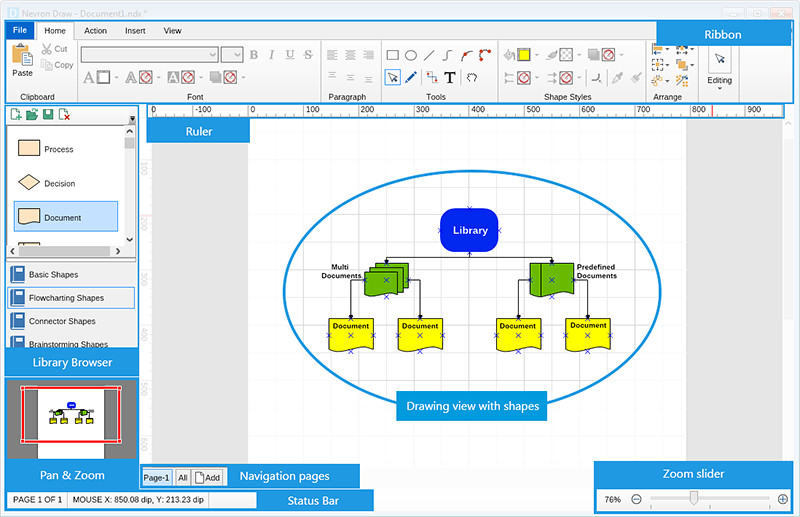This screenshot has width=800, height=517.
Task: Select the arc tool with red point
Action: tap(466, 55)
